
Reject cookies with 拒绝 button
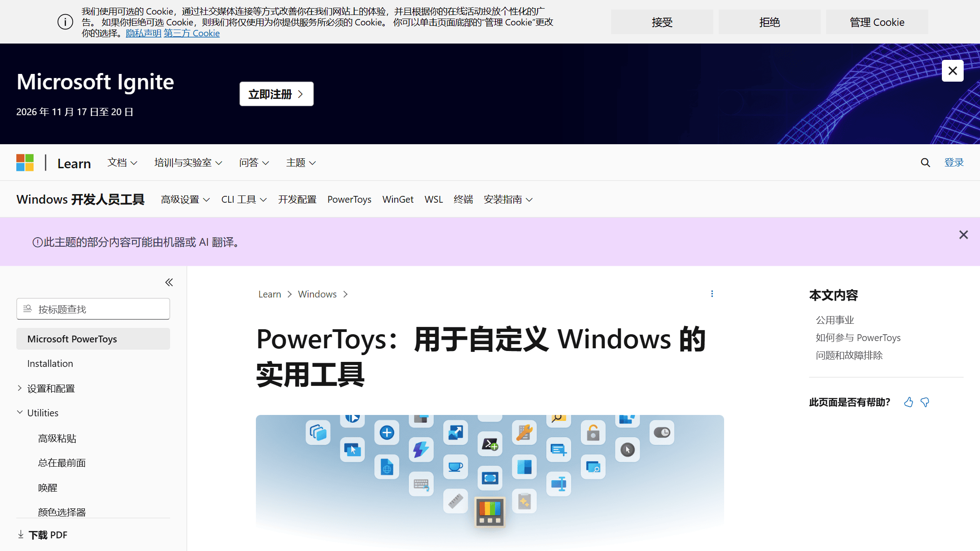pyautogui.click(x=769, y=22)
